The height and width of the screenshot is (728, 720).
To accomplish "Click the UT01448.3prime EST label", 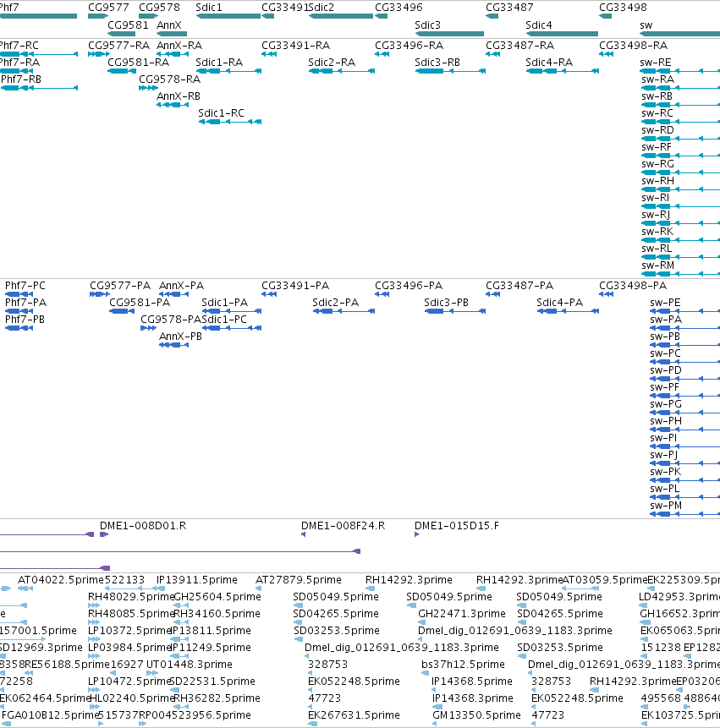I will click(x=190, y=665).
